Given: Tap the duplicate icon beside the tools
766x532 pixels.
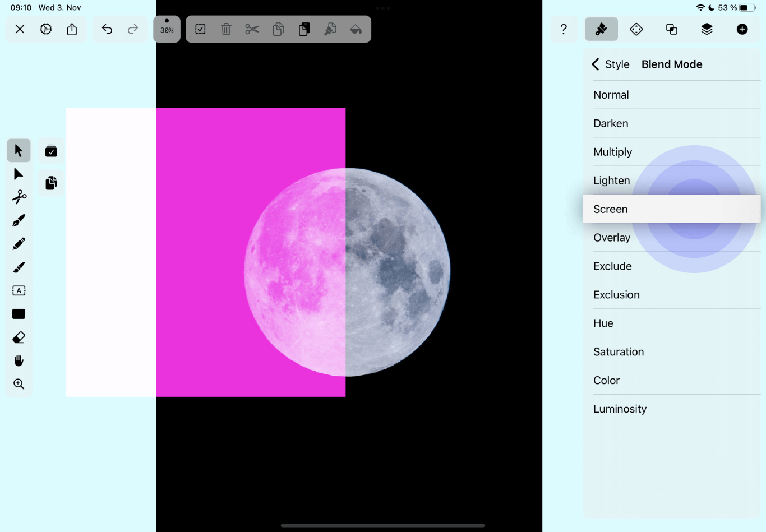Looking at the screenshot, I should click(51, 183).
